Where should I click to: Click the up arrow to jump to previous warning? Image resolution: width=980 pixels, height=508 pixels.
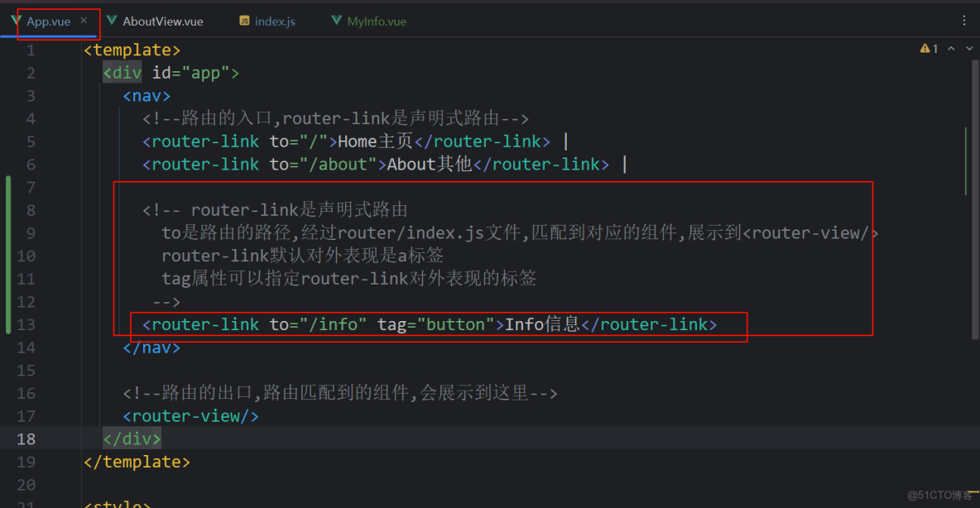(951, 48)
